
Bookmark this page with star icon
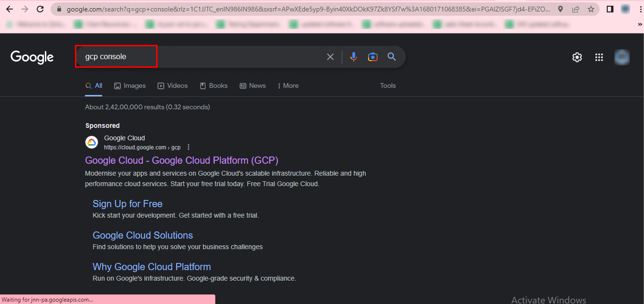point(591,9)
